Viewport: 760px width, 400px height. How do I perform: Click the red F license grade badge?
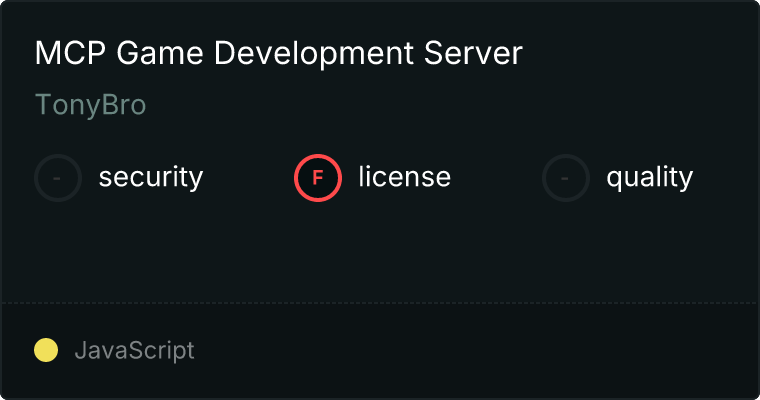point(318,178)
